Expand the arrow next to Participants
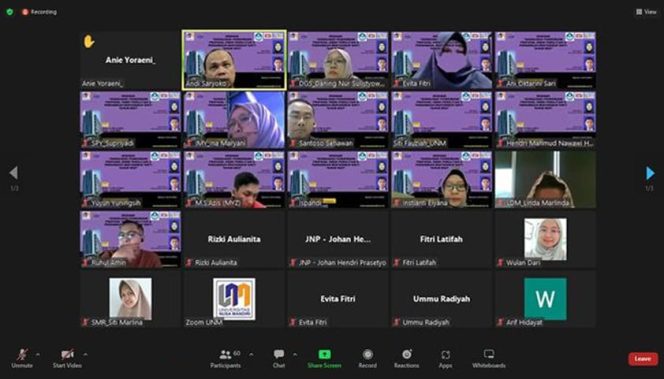The image size is (664, 379). pyautogui.click(x=251, y=354)
